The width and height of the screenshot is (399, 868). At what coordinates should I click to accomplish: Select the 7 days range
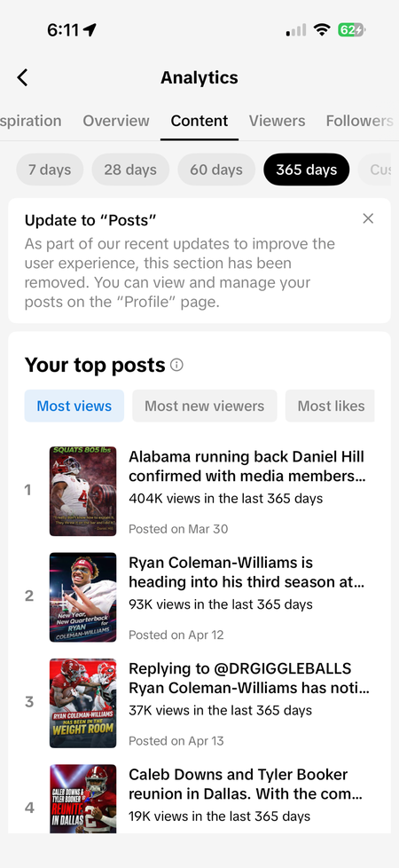[x=50, y=170]
